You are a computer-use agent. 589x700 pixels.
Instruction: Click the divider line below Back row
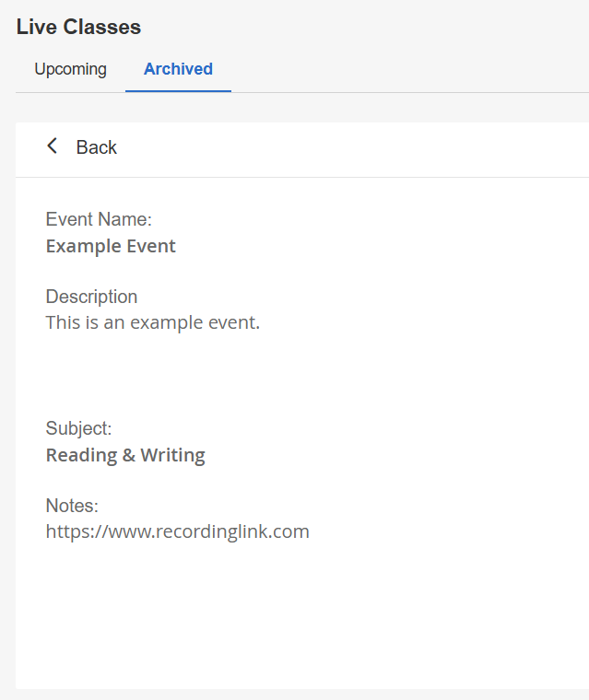point(302,177)
